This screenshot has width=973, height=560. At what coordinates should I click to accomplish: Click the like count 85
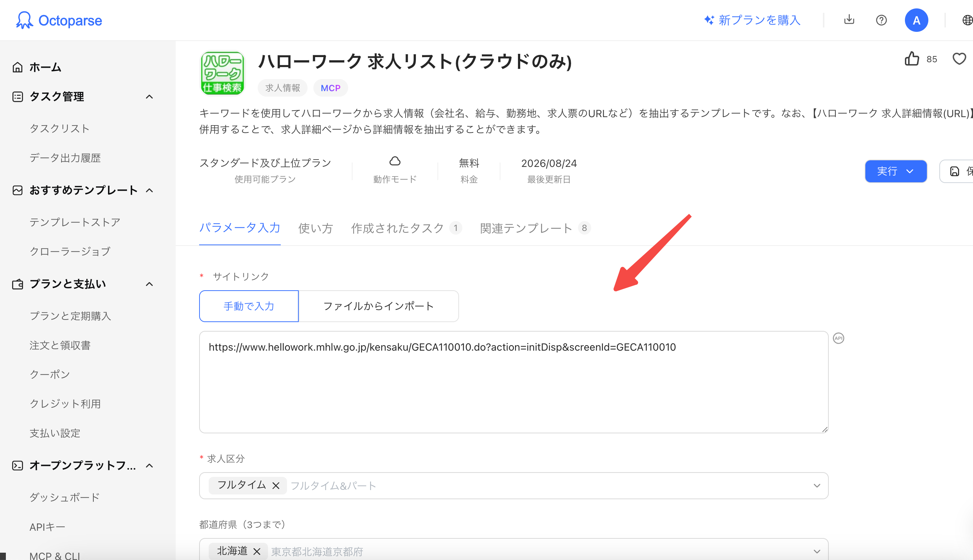click(x=932, y=59)
